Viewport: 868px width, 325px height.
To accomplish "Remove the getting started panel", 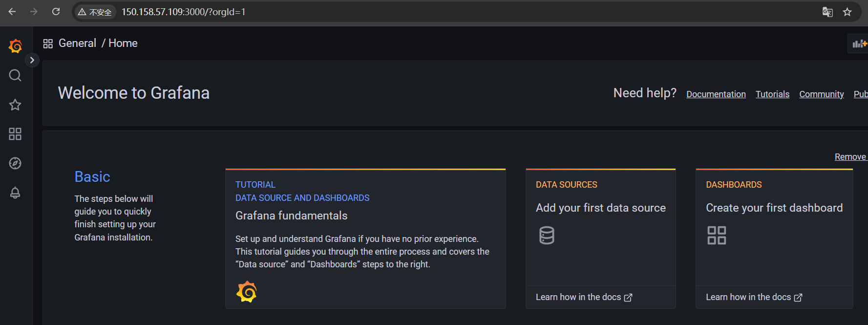I will click(x=850, y=156).
